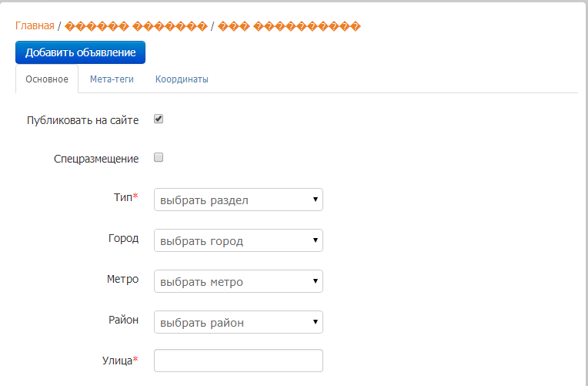
Task: Open the Город dropdown (выбрать город)
Action: [239, 240]
